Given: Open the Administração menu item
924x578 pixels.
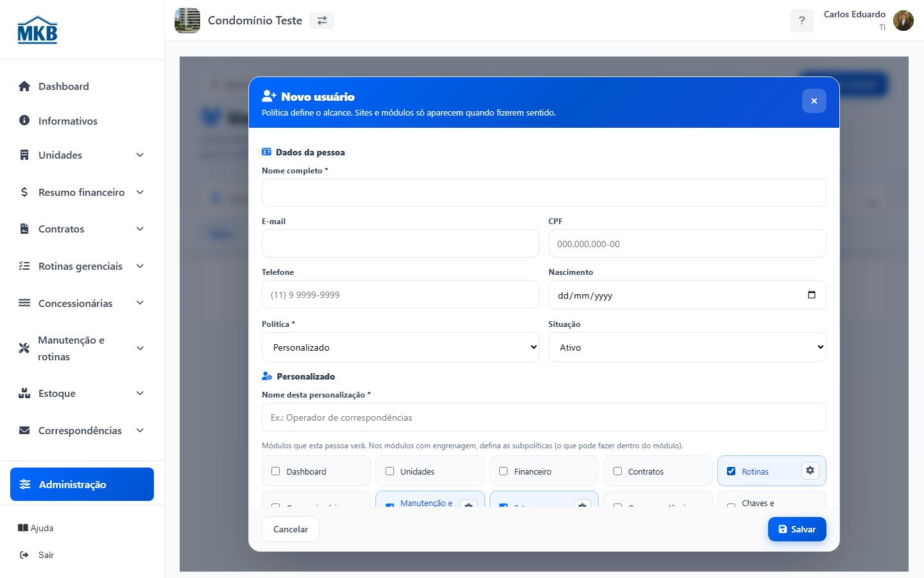Looking at the screenshot, I should (82, 484).
